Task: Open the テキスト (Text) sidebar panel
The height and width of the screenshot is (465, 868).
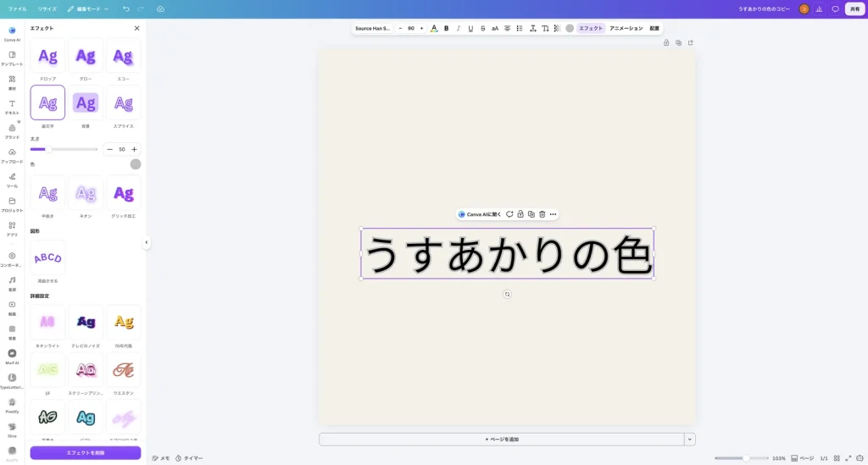Action: [x=12, y=107]
